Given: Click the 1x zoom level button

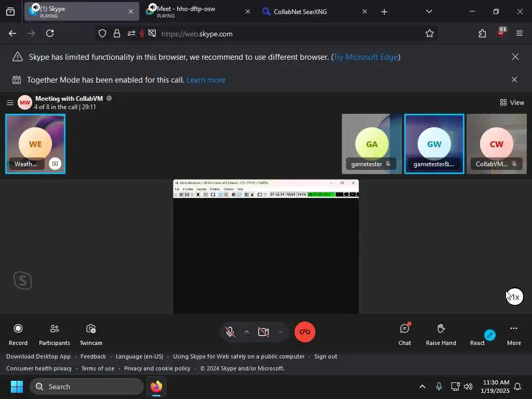Looking at the screenshot, I should [x=514, y=297].
